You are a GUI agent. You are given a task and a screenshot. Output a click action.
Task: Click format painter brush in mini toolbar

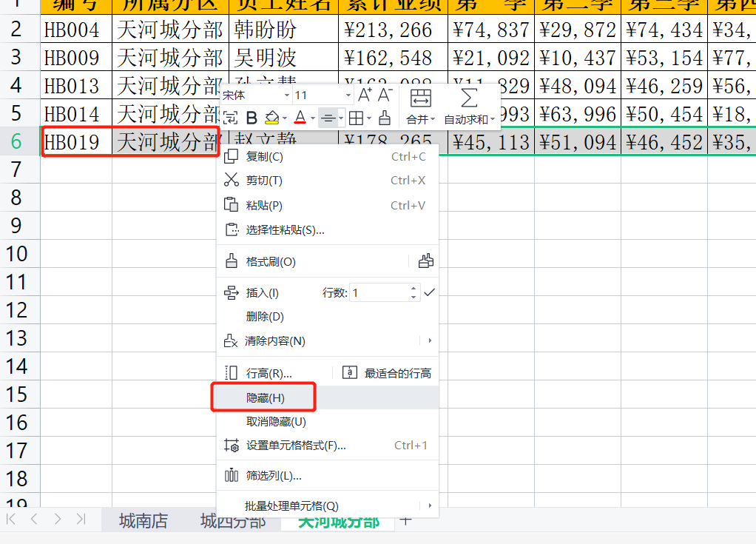[x=385, y=118]
